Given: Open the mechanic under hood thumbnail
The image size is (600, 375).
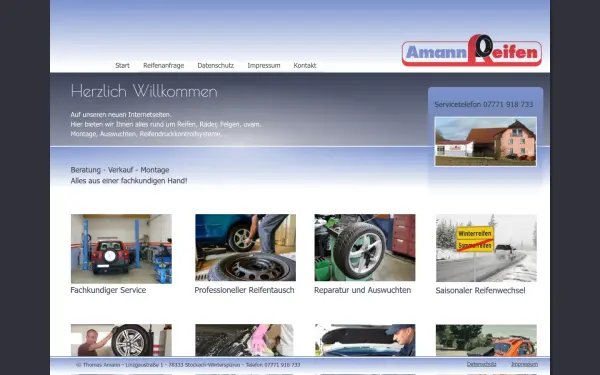Looking at the screenshot, I should (x=365, y=340).
